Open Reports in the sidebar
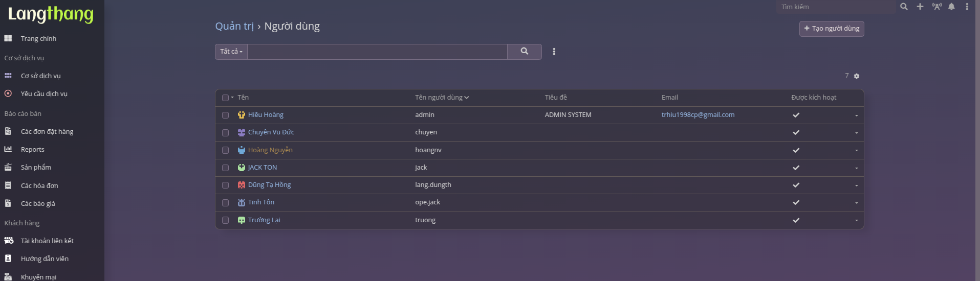Viewport: 980px width, 281px height. point(32,150)
